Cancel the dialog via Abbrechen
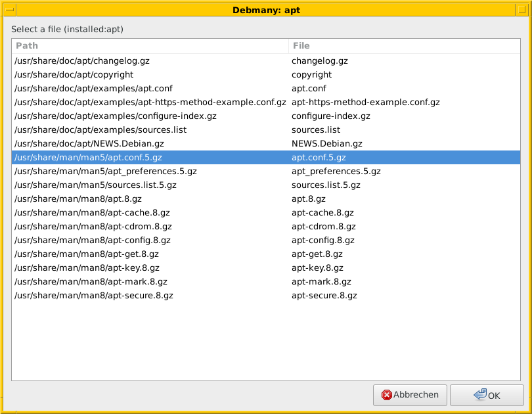This screenshot has width=532, height=414. (x=410, y=395)
